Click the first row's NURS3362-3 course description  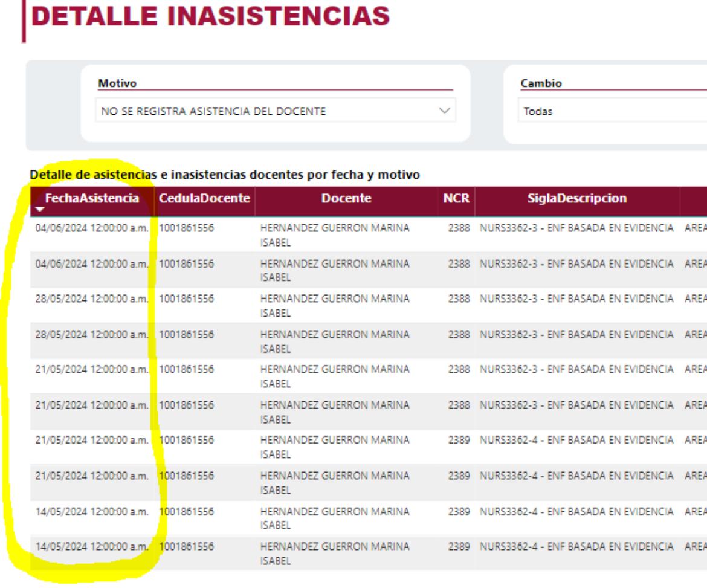(x=576, y=229)
